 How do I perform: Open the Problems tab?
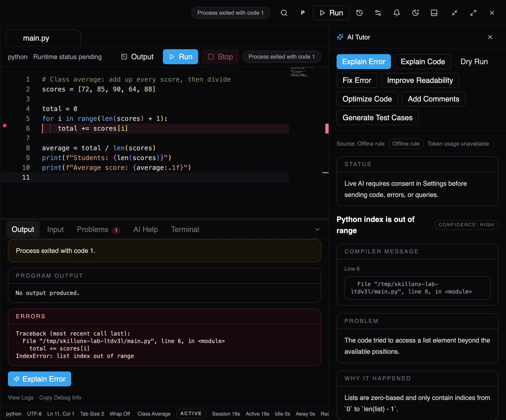pyautogui.click(x=98, y=229)
